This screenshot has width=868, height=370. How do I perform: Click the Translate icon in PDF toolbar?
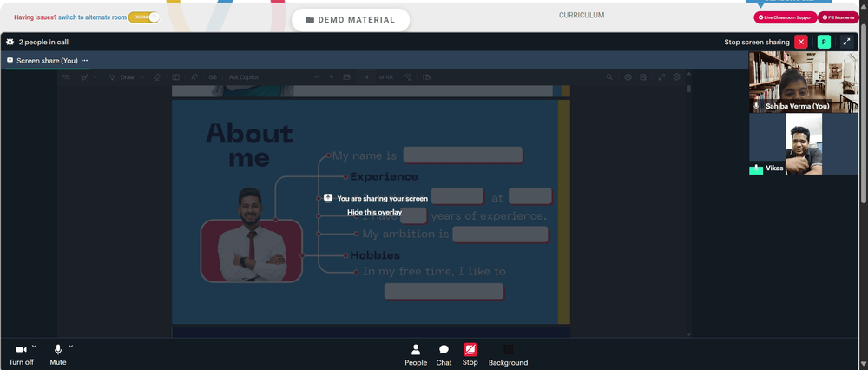[x=212, y=77]
